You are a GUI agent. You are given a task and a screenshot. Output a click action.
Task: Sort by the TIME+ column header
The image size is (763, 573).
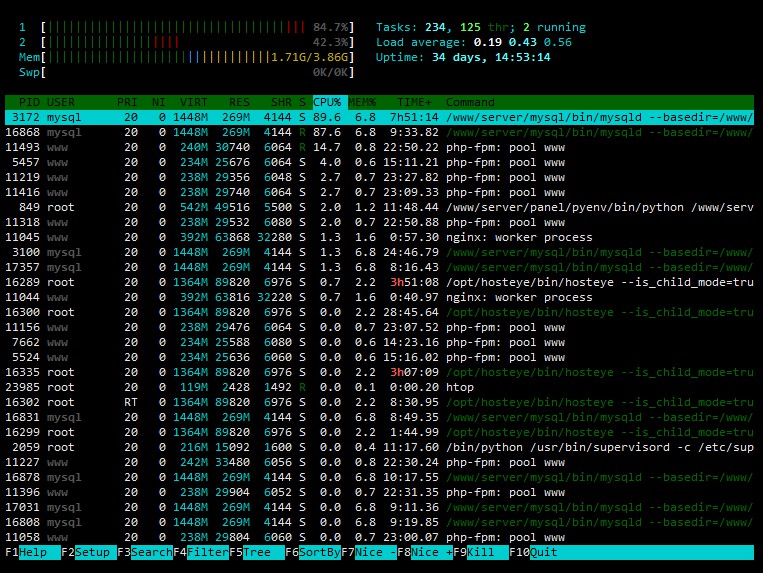[414, 103]
